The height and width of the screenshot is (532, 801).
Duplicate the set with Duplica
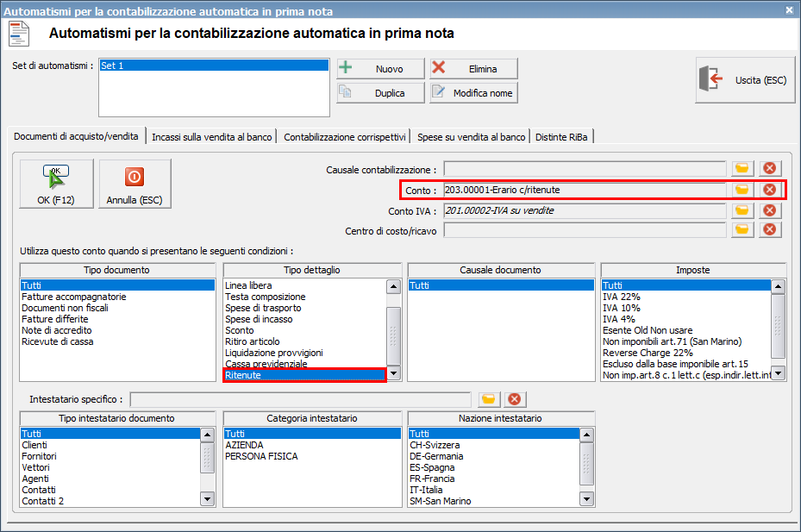coord(380,93)
